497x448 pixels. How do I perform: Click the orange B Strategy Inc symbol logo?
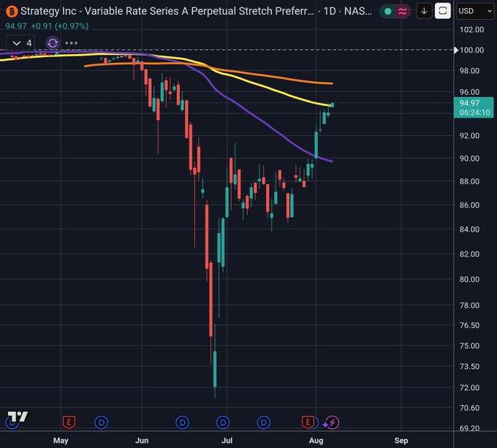pos(12,12)
